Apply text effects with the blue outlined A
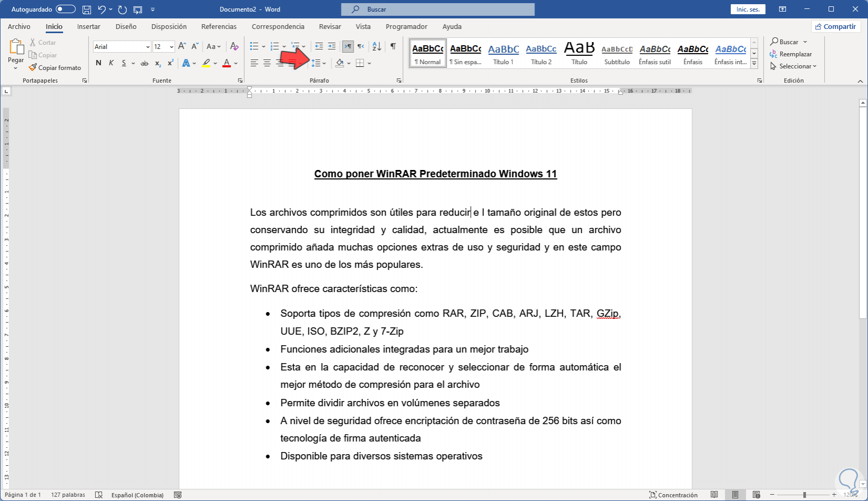This screenshot has width=868, height=501. pos(186,63)
